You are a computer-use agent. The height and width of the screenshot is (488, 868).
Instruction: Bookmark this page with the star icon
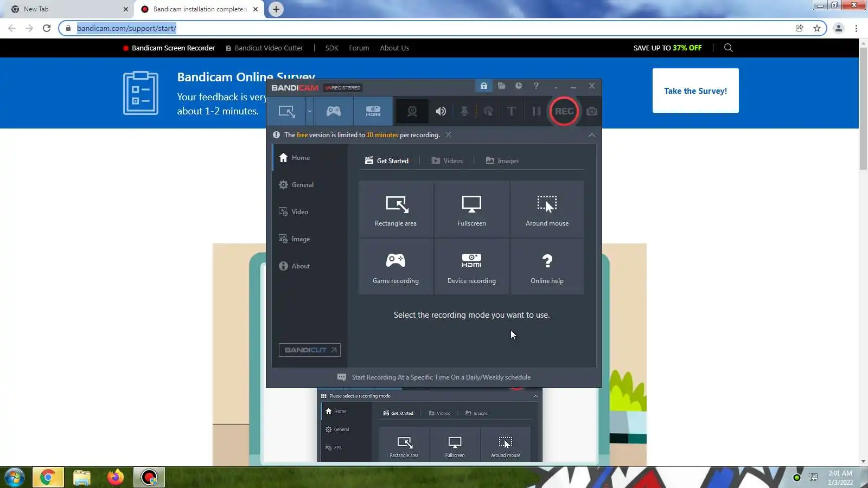(x=817, y=28)
